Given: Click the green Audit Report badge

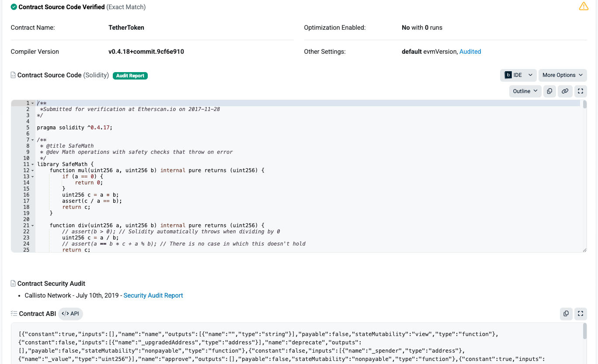Looking at the screenshot, I should [130, 76].
